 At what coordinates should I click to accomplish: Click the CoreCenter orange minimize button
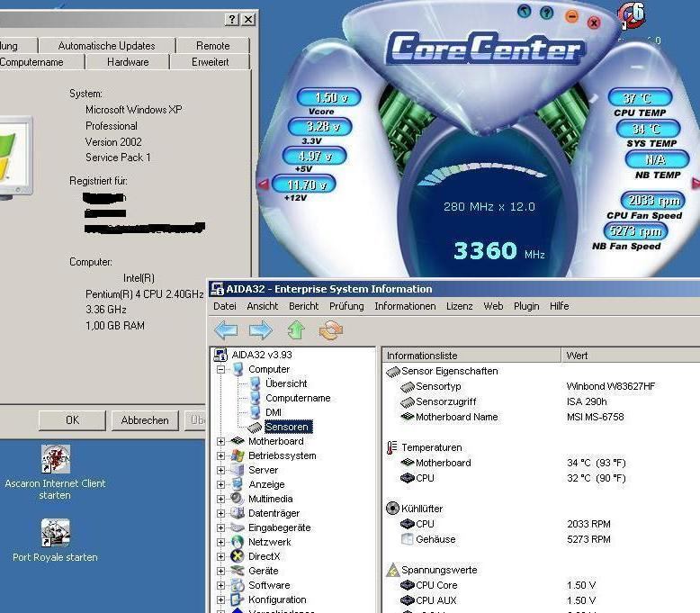click(x=571, y=16)
